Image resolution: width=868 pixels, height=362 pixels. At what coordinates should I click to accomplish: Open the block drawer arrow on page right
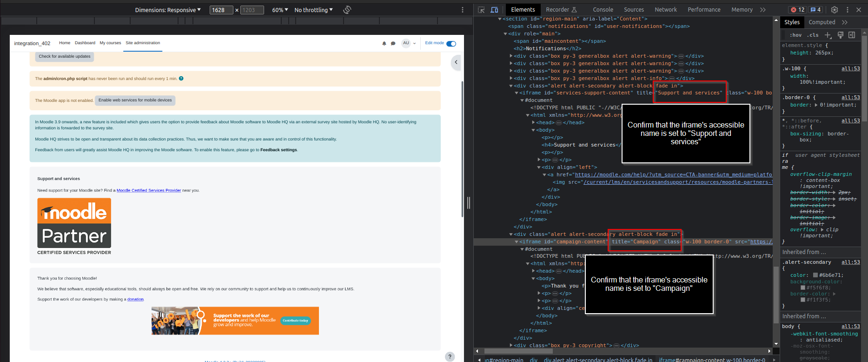pyautogui.click(x=456, y=62)
